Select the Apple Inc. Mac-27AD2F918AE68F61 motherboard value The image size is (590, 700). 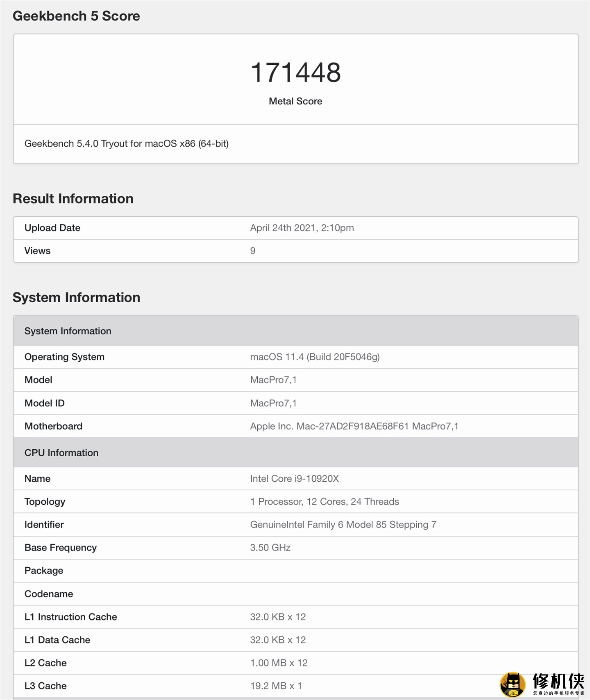coord(354,426)
